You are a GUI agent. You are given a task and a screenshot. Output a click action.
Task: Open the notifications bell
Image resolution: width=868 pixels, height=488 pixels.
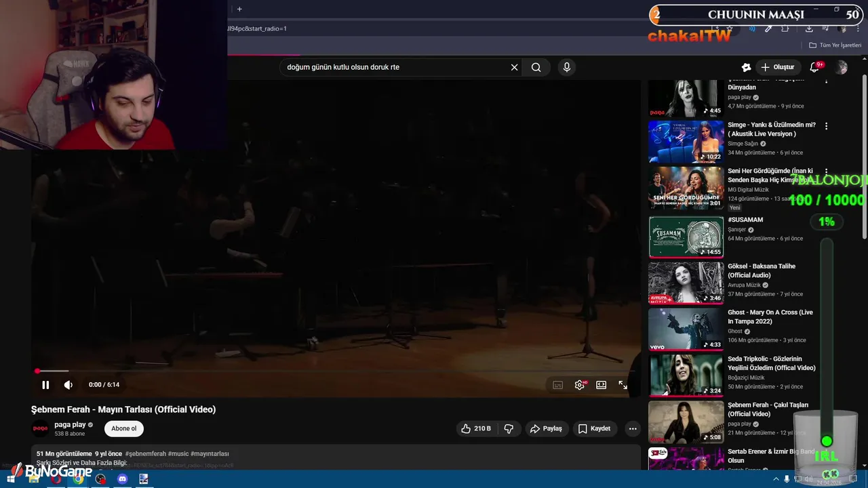pyautogui.click(x=815, y=67)
